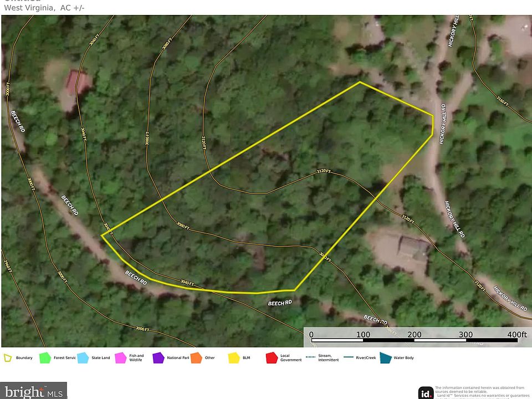Click the 'Other' legend label
Viewport: 532px width, 399px height.
coord(209,357)
